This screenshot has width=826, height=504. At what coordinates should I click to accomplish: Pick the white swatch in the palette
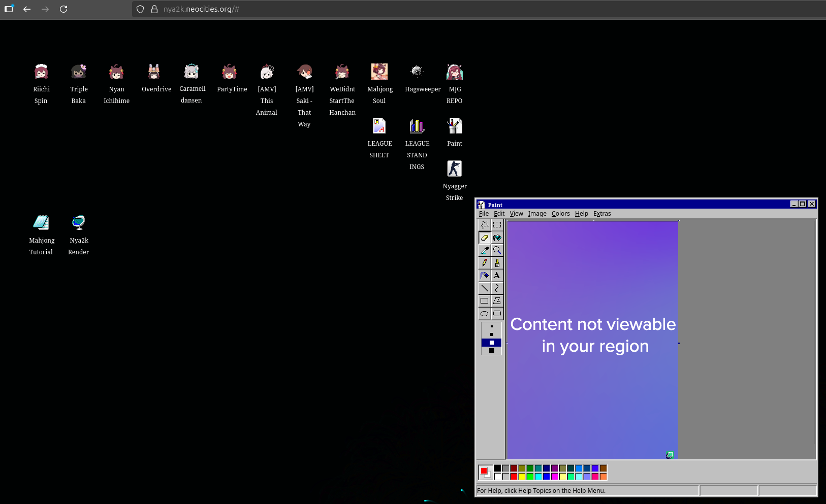point(498,477)
